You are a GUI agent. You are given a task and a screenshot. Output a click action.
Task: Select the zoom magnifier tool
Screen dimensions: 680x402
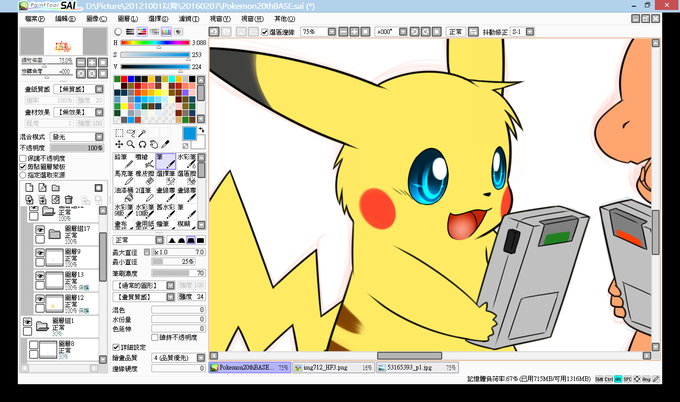click(131, 144)
